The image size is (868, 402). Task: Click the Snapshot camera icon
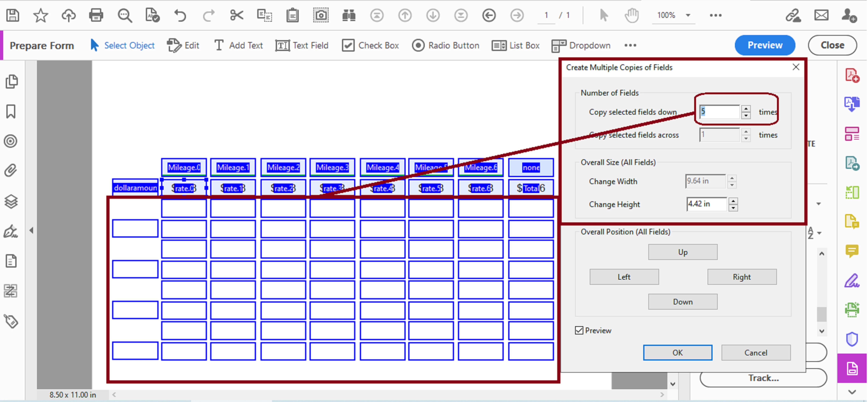click(320, 15)
